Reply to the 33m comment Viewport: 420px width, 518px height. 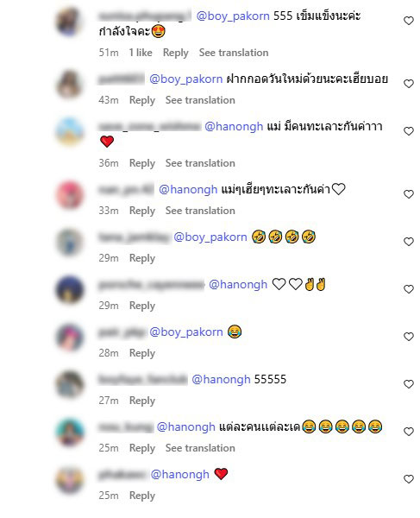point(142,211)
